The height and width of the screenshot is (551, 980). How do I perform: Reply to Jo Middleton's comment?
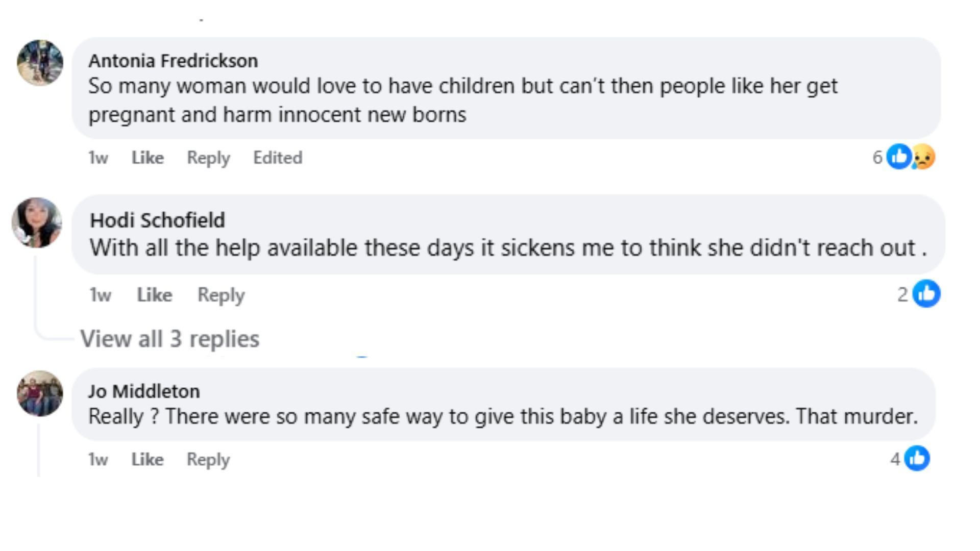click(208, 459)
